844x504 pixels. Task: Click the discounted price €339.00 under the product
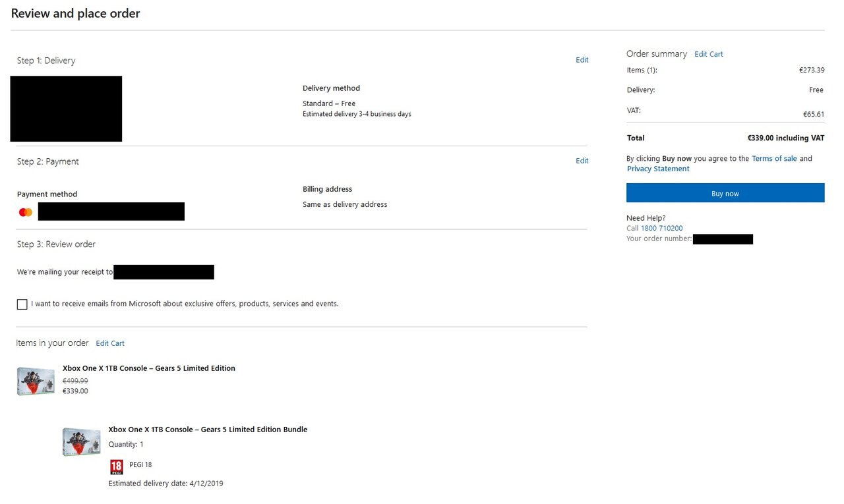(x=75, y=391)
